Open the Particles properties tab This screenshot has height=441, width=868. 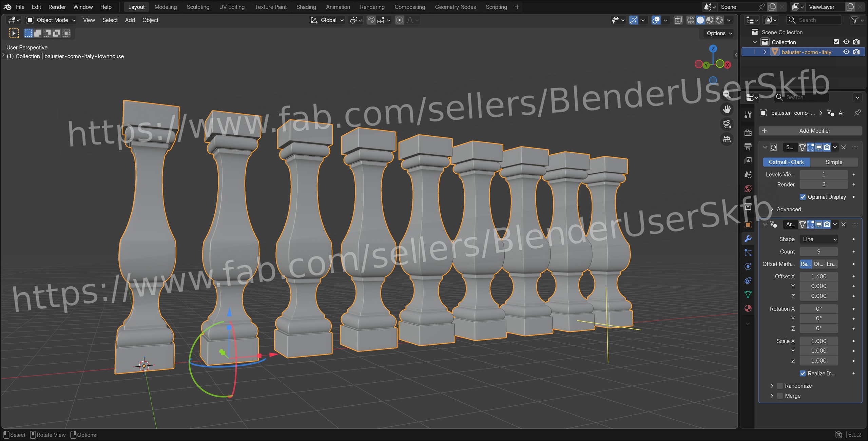[x=748, y=252]
